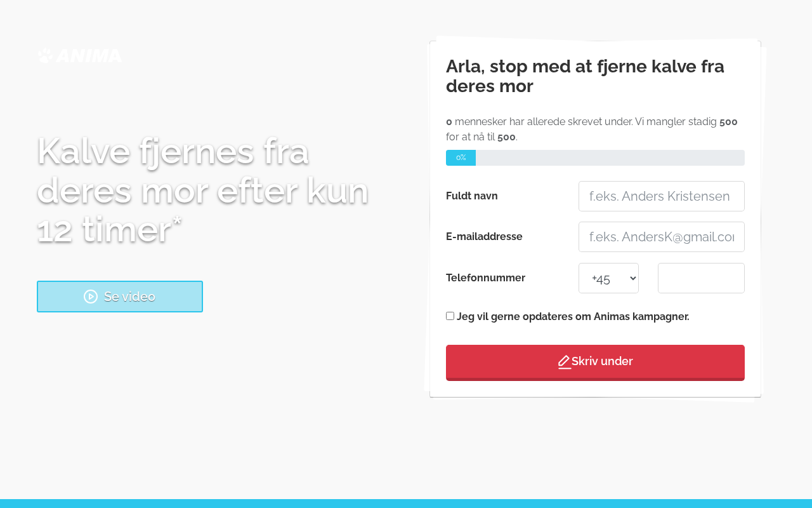Click into the phone number field
The height and width of the screenshot is (508, 812).
tap(700, 278)
